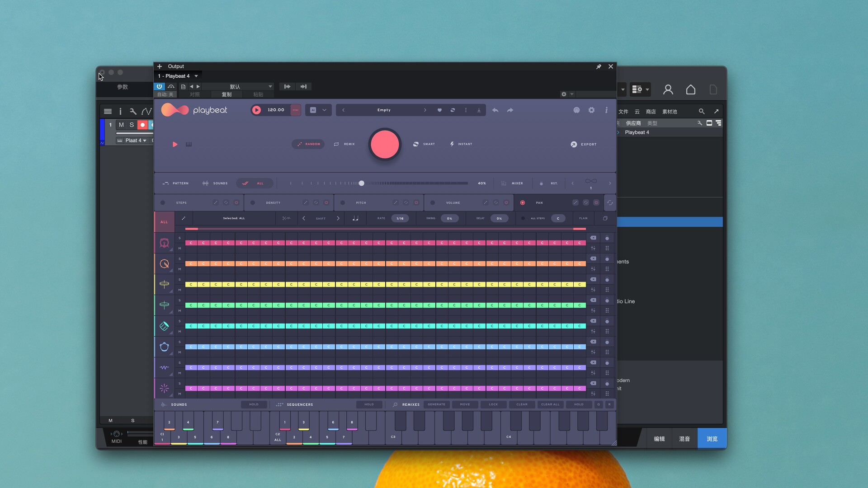Click the refresh icon beside the PAN tab
Image resolution: width=868 pixels, height=488 pixels.
click(610, 203)
